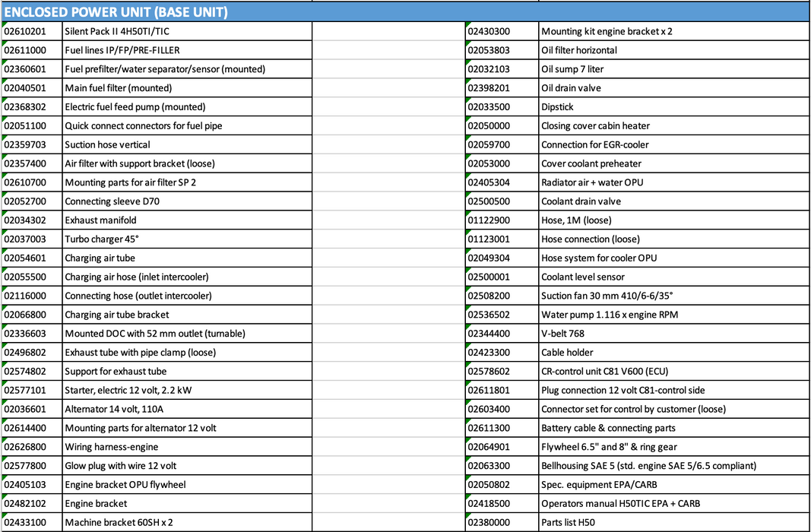Click part number cell 02610201
This screenshot has width=811, height=532.
(30, 32)
